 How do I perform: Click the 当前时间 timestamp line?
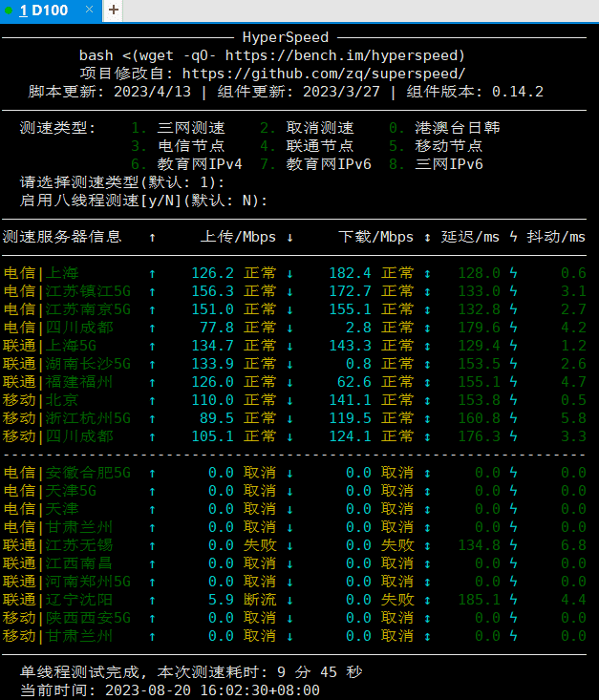coord(170,690)
